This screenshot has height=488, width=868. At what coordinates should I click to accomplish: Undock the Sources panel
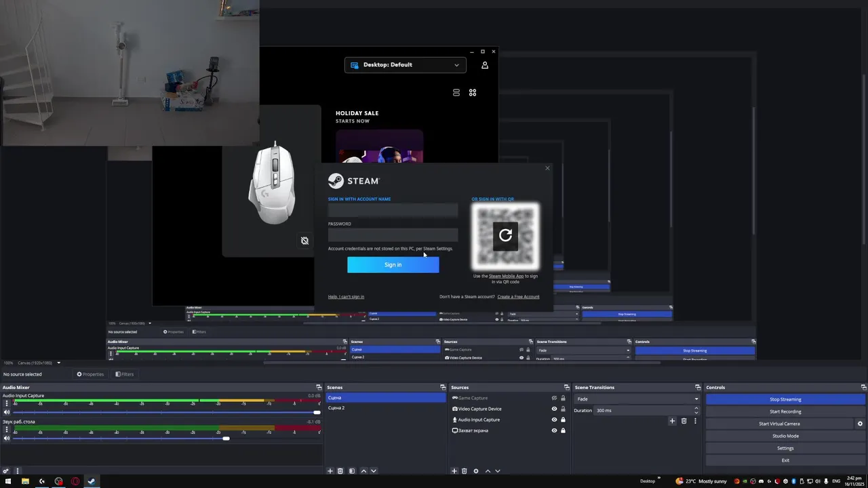point(567,388)
